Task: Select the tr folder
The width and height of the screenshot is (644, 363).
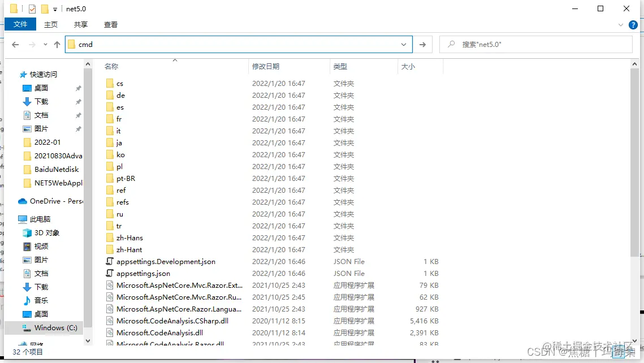Action: coord(119,226)
